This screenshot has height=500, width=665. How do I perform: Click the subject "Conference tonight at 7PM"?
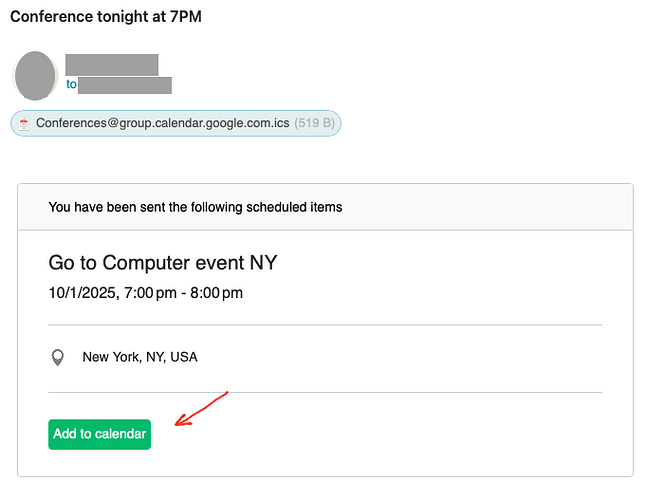[106, 17]
